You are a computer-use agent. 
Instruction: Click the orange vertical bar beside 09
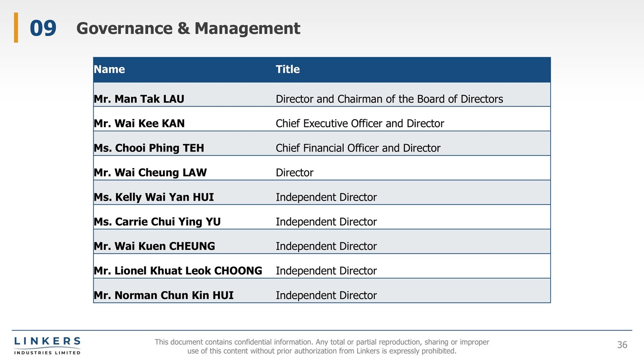[x=16, y=27]
